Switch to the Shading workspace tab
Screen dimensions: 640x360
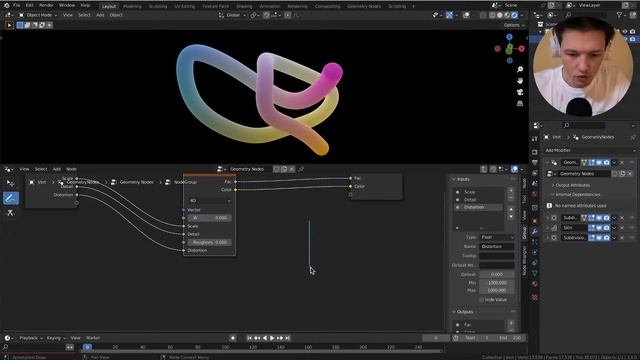(x=244, y=6)
